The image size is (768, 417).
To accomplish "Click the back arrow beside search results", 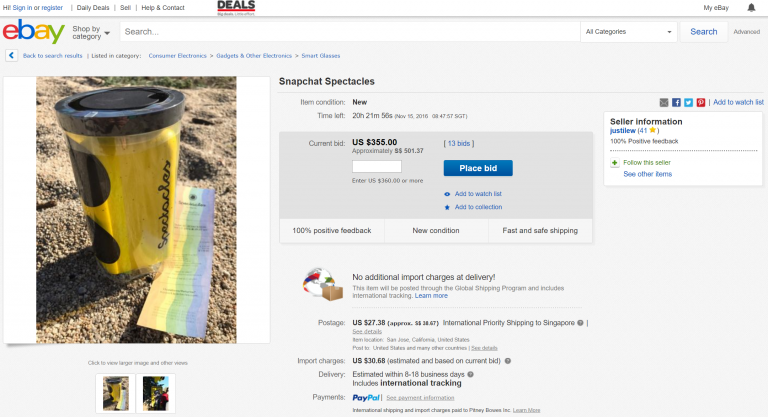I will pos(11,56).
